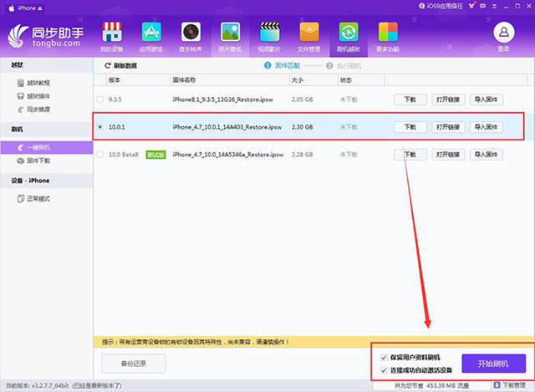
Task: Click 导入固件 for the 9.3.5 firmware
Action: tap(487, 99)
